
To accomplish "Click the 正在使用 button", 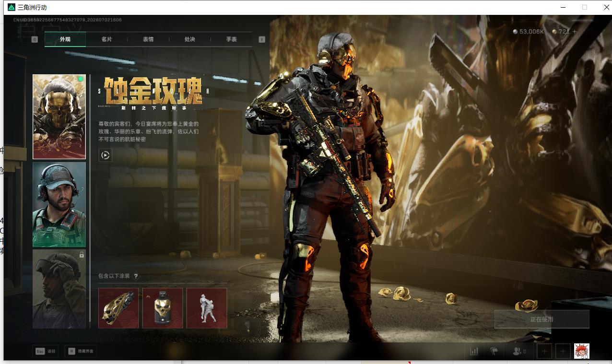I will click(x=542, y=319).
